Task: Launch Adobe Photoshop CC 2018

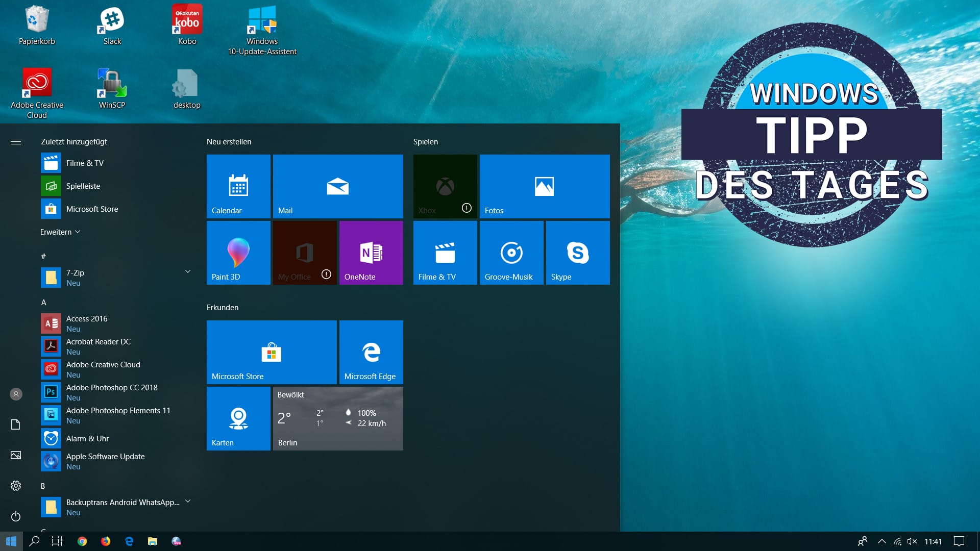Action: point(116,392)
